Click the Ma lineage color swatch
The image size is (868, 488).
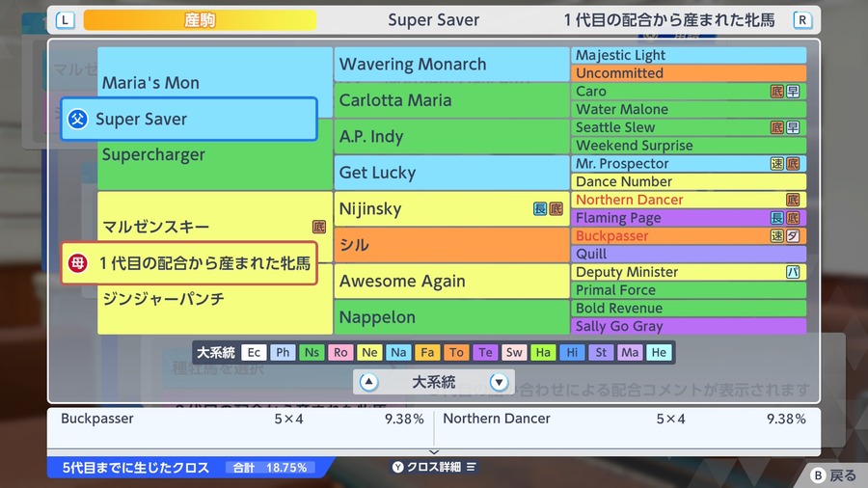point(630,352)
